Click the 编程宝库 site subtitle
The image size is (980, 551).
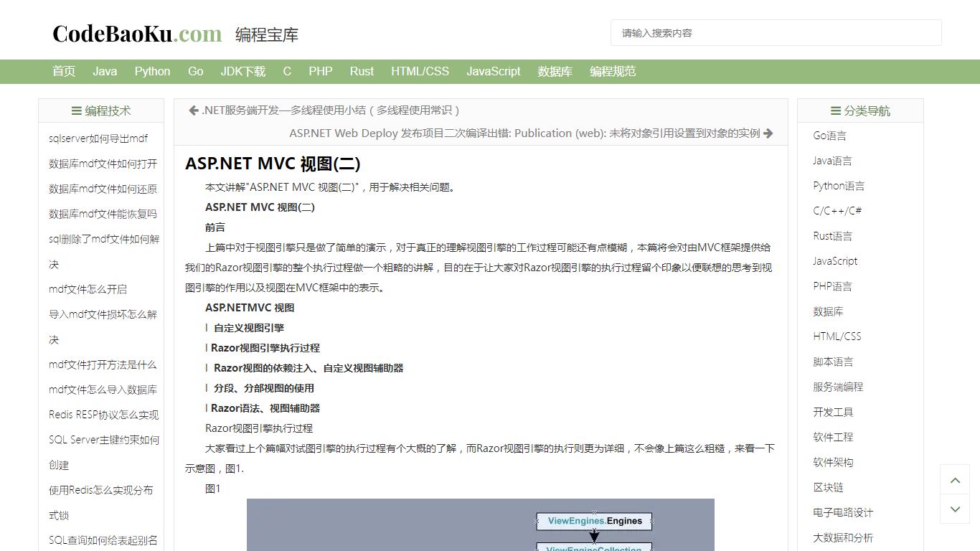point(267,34)
